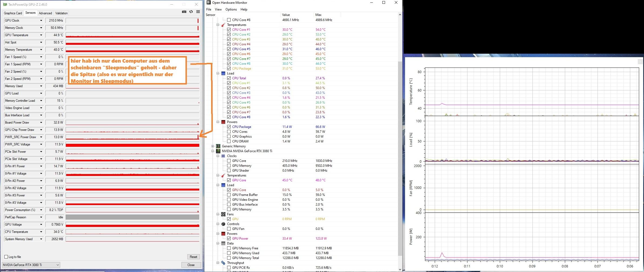Screen dimensions: 644x272
Task: Toggle CPU Package temperature checkbox
Action: pyautogui.click(x=229, y=69)
